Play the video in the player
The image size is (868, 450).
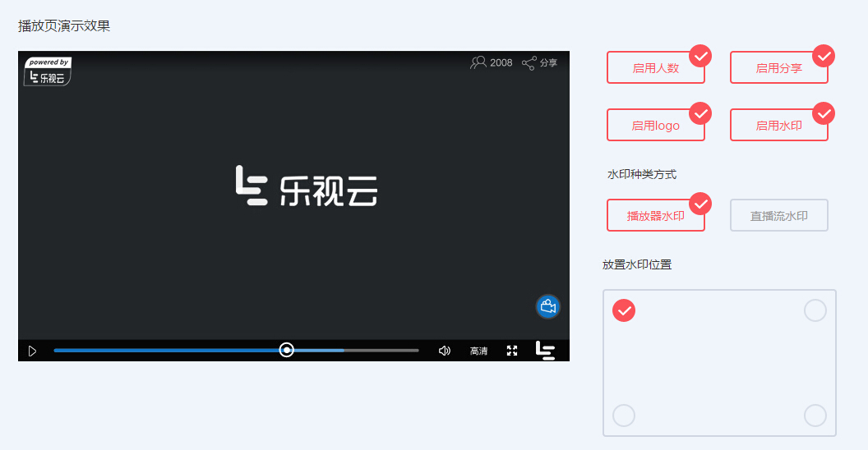pyautogui.click(x=32, y=351)
